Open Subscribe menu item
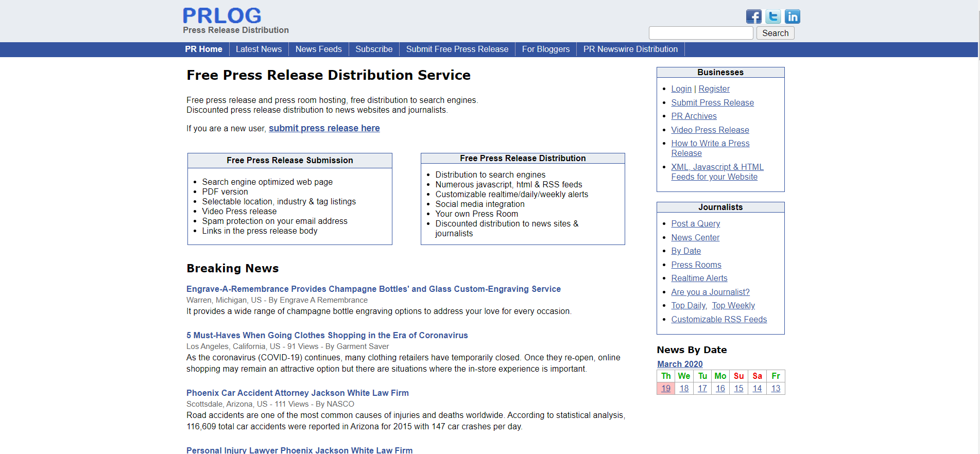Image resolution: width=980 pixels, height=454 pixels. [374, 49]
